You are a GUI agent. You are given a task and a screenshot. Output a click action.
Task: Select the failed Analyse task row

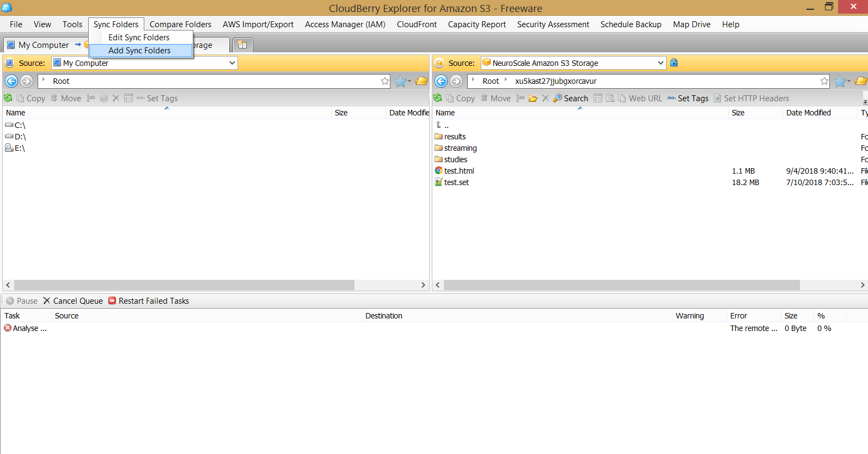click(434, 328)
